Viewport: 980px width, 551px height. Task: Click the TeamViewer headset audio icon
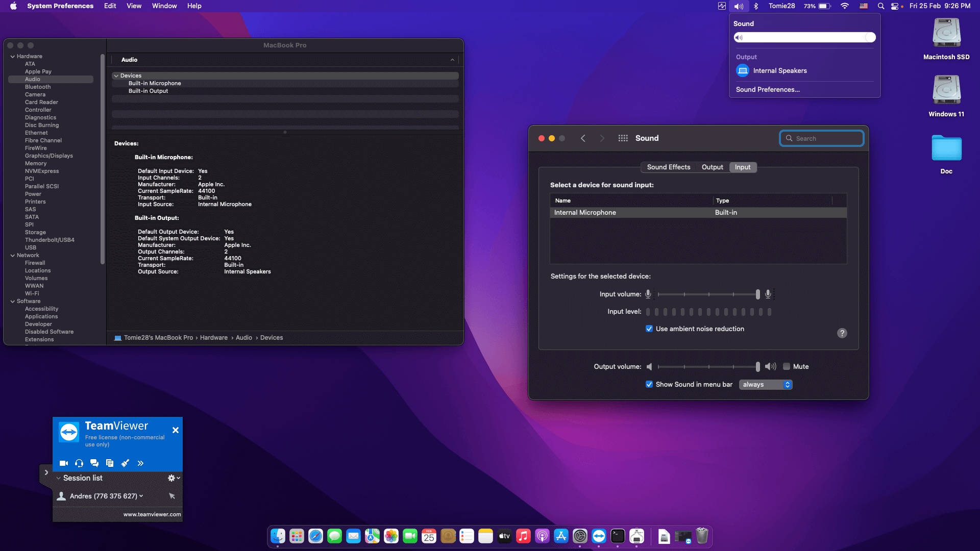pos(79,463)
